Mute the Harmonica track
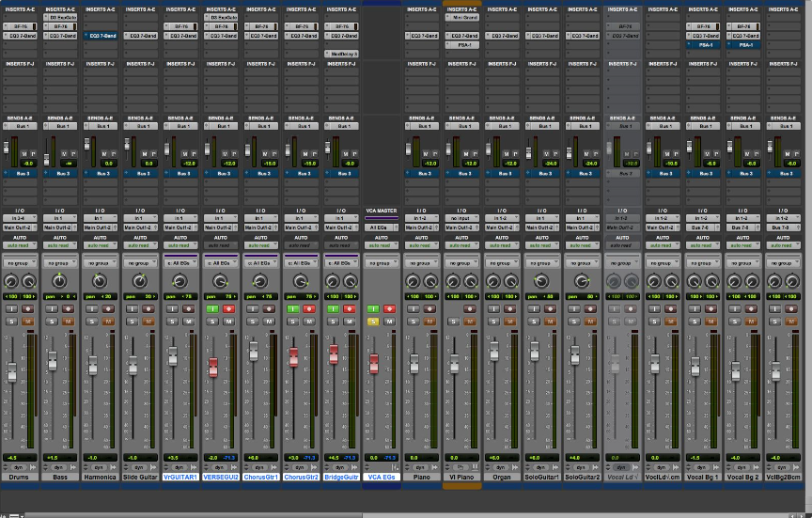The image size is (812, 518). tap(108, 322)
